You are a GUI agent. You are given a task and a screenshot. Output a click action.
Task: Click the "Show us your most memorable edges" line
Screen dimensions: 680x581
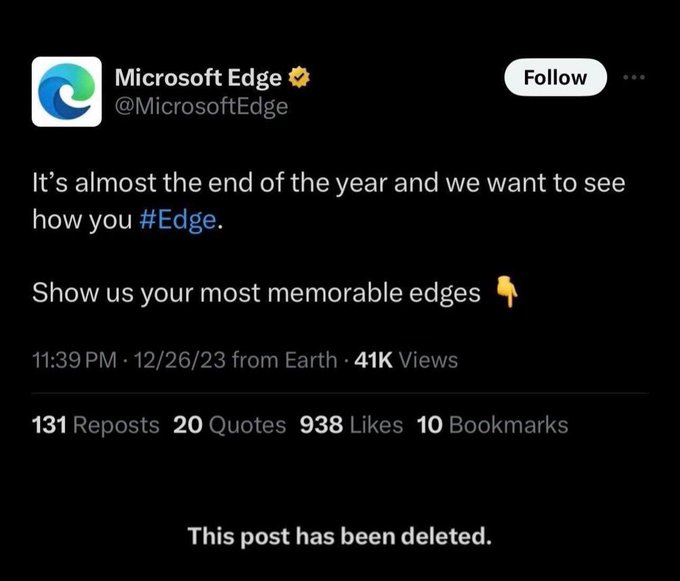[256, 294]
